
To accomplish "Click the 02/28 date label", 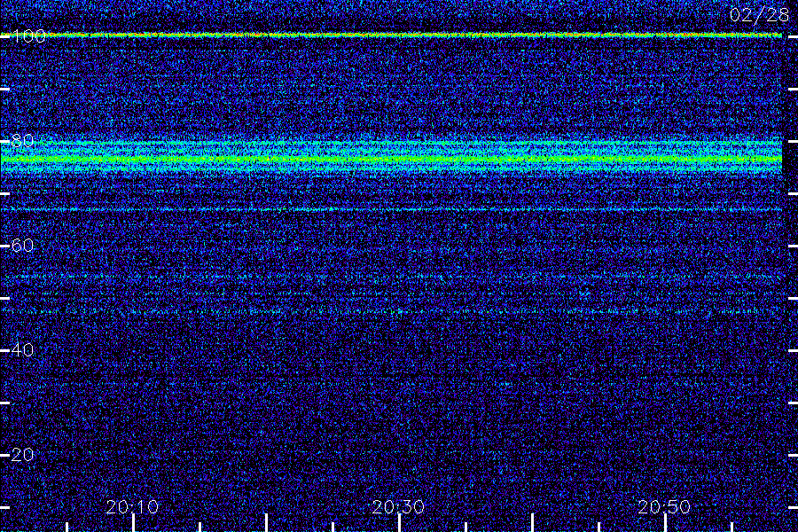I will tap(759, 15).
